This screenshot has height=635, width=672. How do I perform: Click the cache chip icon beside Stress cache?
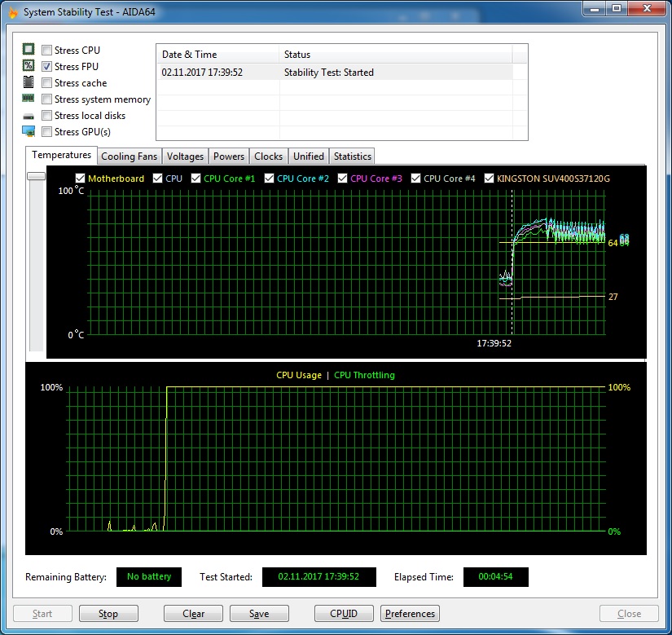click(x=29, y=82)
